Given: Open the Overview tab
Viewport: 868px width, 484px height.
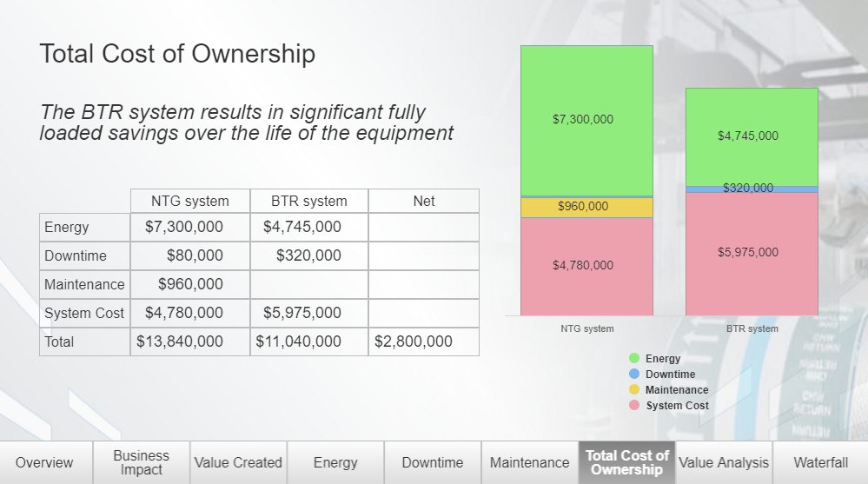Looking at the screenshot, I should (x=44, y=462).
